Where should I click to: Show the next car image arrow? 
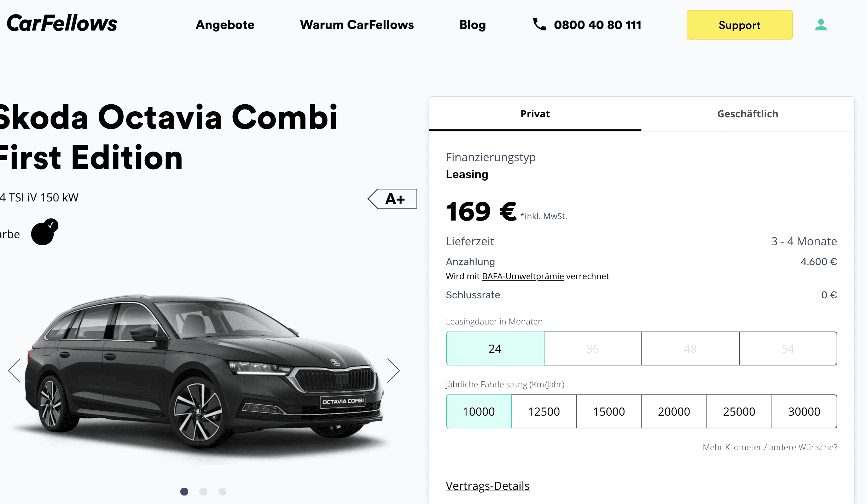pos(393,370)
